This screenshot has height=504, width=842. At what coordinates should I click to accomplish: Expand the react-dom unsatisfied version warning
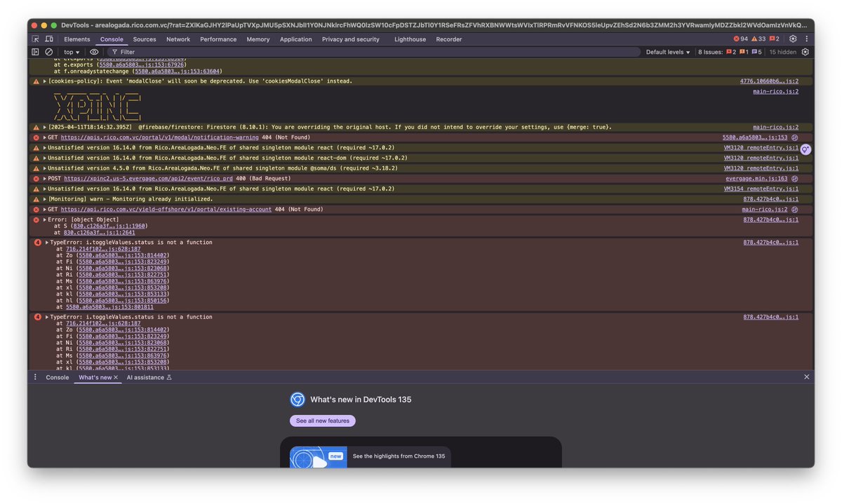(x=45, y=158)
